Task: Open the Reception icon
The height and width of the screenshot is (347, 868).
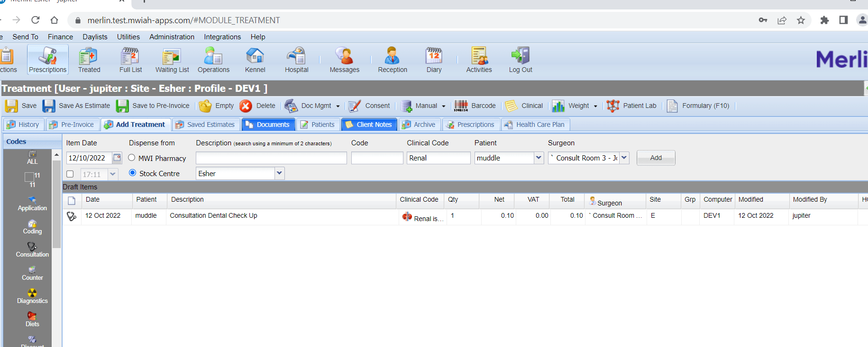Action: click(x=393, y=60)
